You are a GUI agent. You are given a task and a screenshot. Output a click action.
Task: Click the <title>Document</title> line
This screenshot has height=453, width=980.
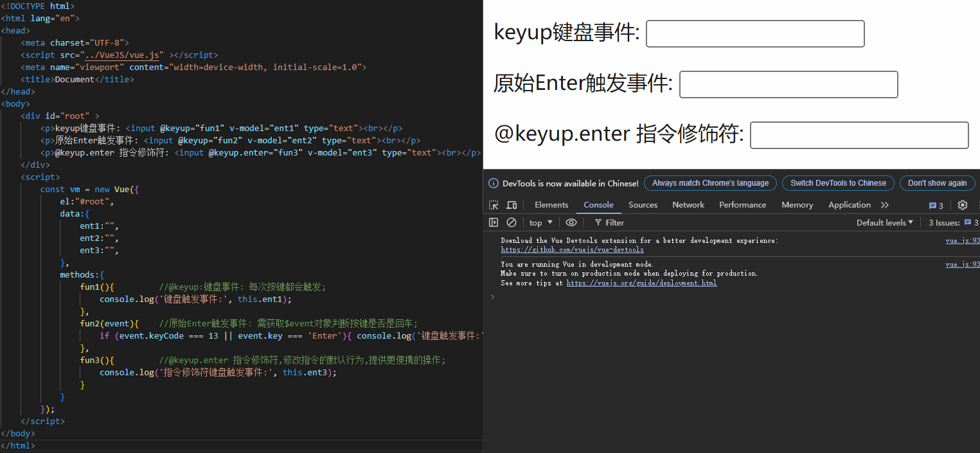click(77, 80)
